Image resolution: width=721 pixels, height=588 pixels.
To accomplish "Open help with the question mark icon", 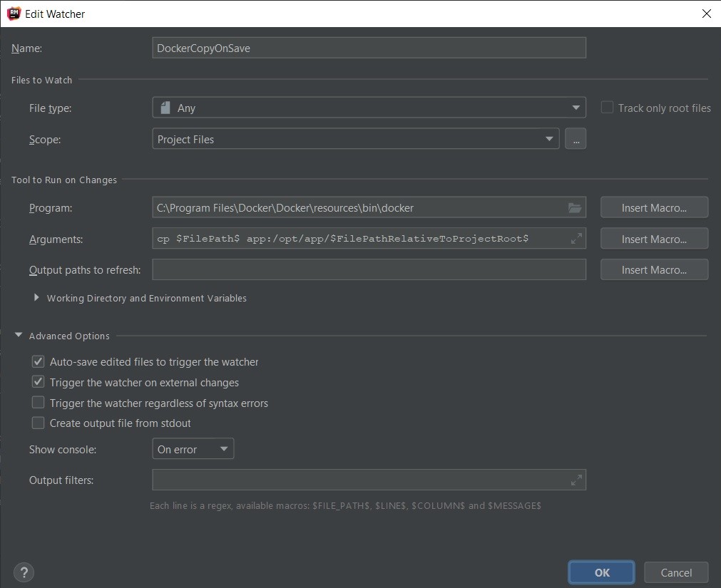I will tap(24, 572).
